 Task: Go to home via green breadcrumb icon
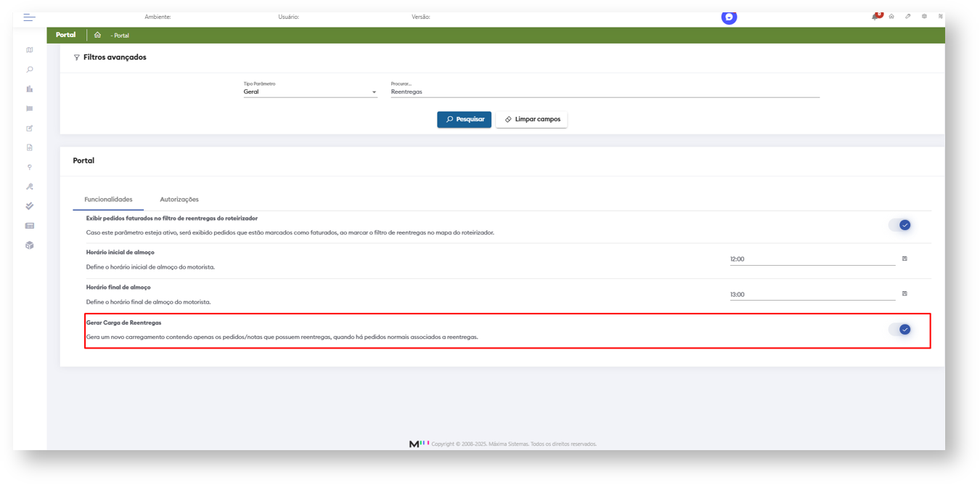coord(97,35)
